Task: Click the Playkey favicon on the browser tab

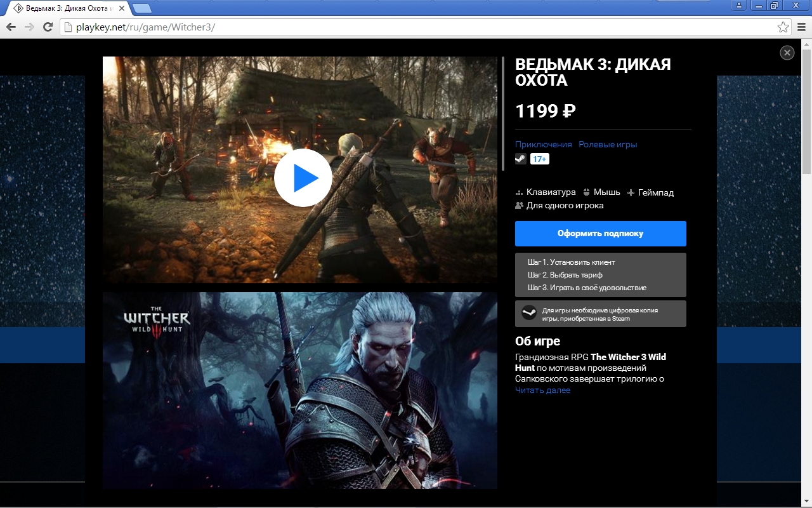Action: [18, 8]
